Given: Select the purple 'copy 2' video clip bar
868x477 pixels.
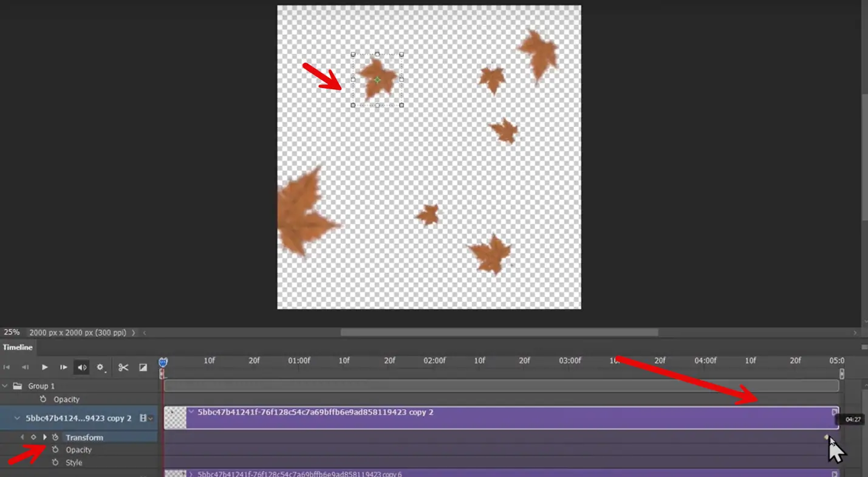Looking at the screenshot, I should pyautogui.click(x=502, y=418).
